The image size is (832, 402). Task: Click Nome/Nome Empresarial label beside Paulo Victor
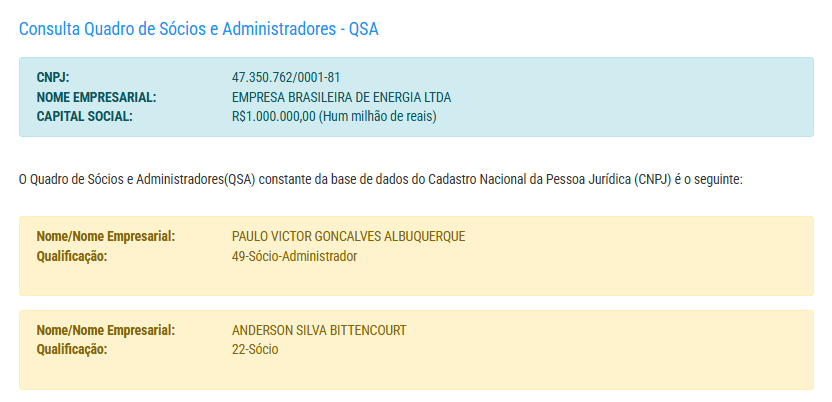(x=105, y=237)
